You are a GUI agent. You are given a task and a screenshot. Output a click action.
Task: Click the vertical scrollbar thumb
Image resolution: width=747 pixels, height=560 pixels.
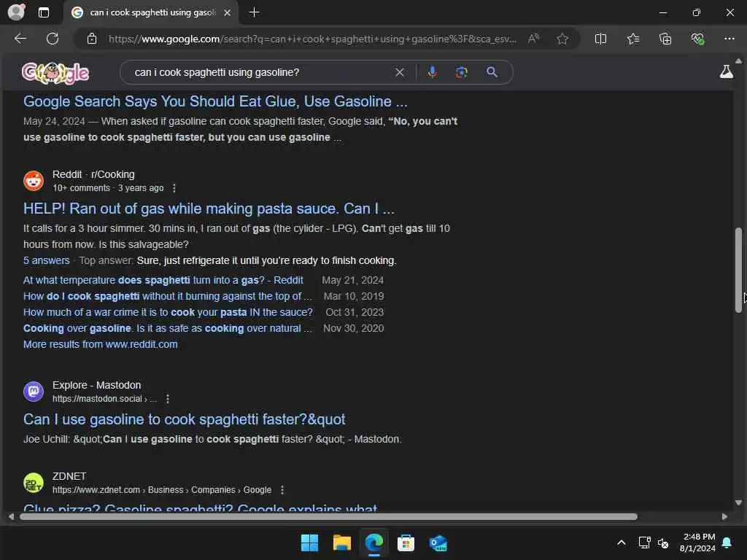tap(738, 271)
